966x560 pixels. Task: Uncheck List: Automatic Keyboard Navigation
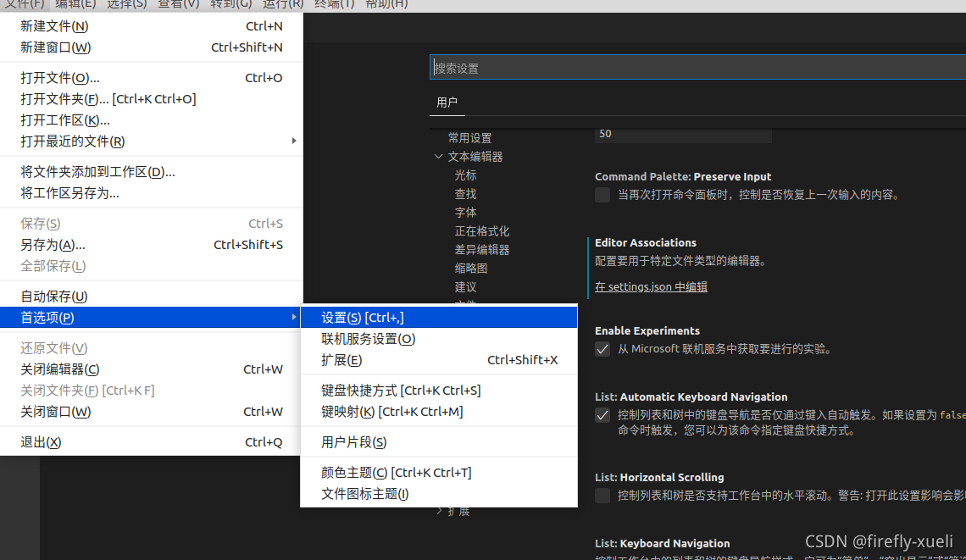tap(602, 415)
